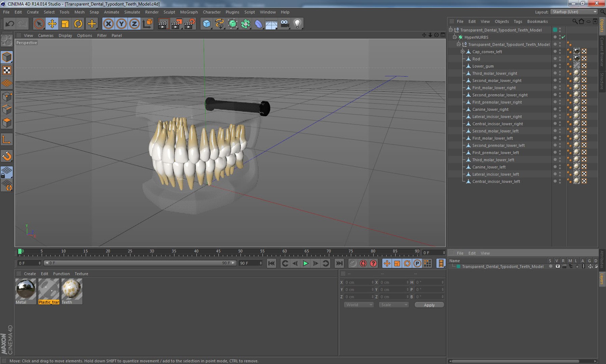Toggle HyperNURBS green enable checkmark
This screenshot has width=606, height=364.
(563, 37)
